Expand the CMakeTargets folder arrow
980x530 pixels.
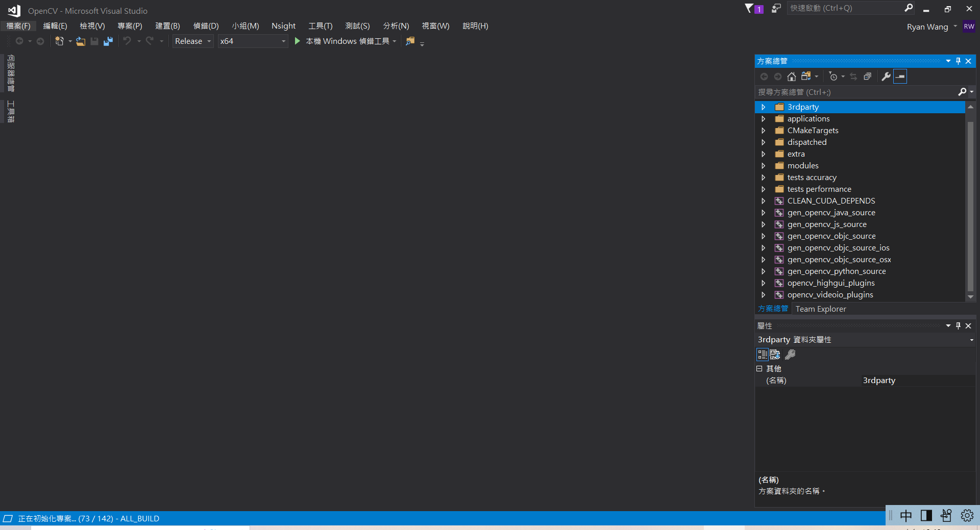[x=763, y=131]
